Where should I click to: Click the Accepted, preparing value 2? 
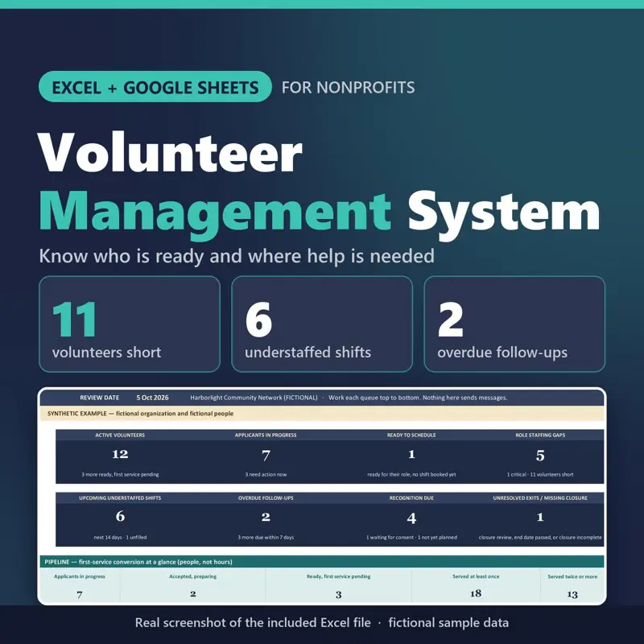point(193,594)
